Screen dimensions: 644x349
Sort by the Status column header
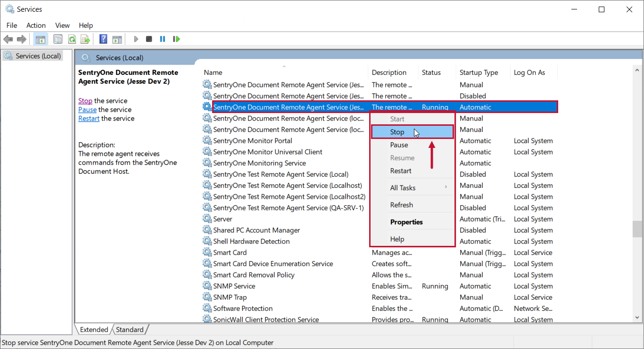coord(437,73)
